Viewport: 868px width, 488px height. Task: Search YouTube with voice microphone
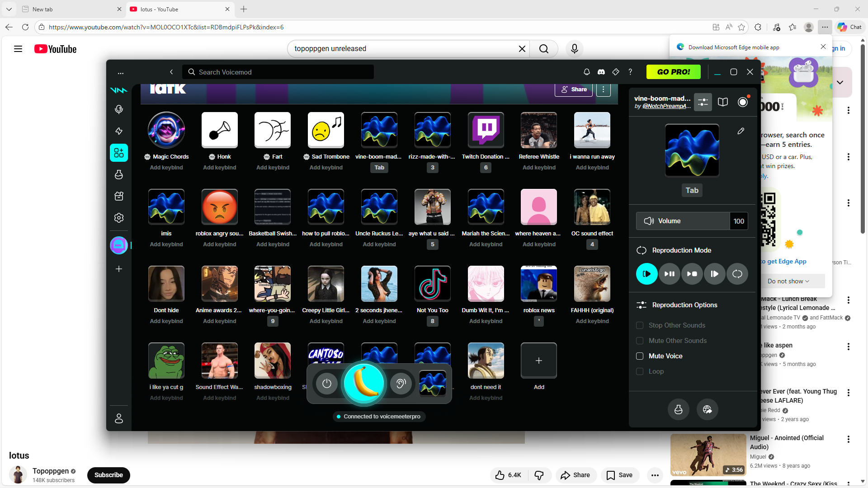(x=575, y=49)
